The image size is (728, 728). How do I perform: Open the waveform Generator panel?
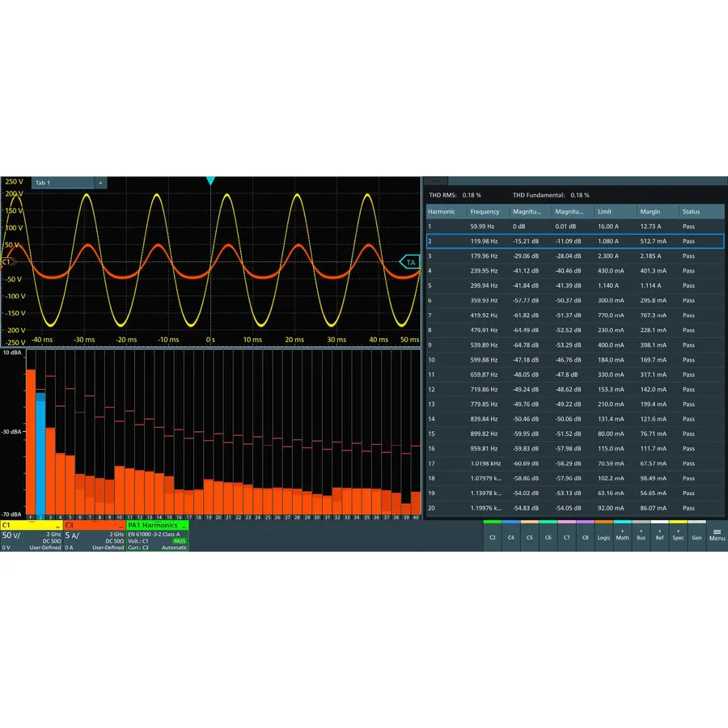click(697, 538)
